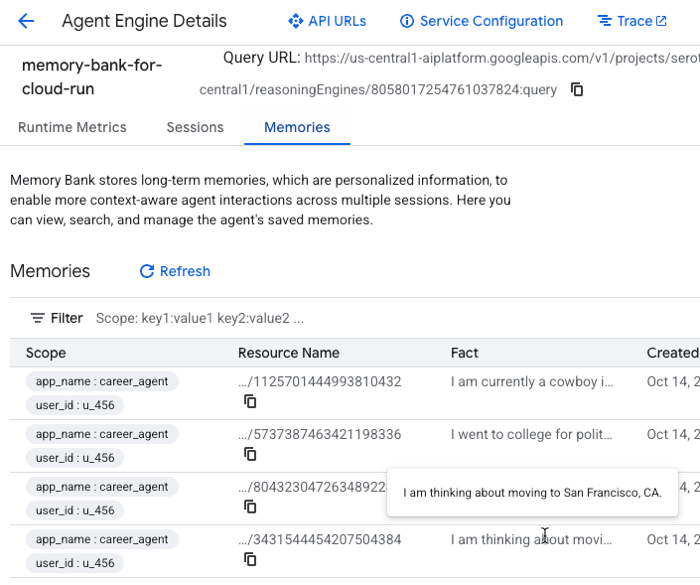
Task: Copy resource name ending 5737387463421198336
Action: point(250,454)
